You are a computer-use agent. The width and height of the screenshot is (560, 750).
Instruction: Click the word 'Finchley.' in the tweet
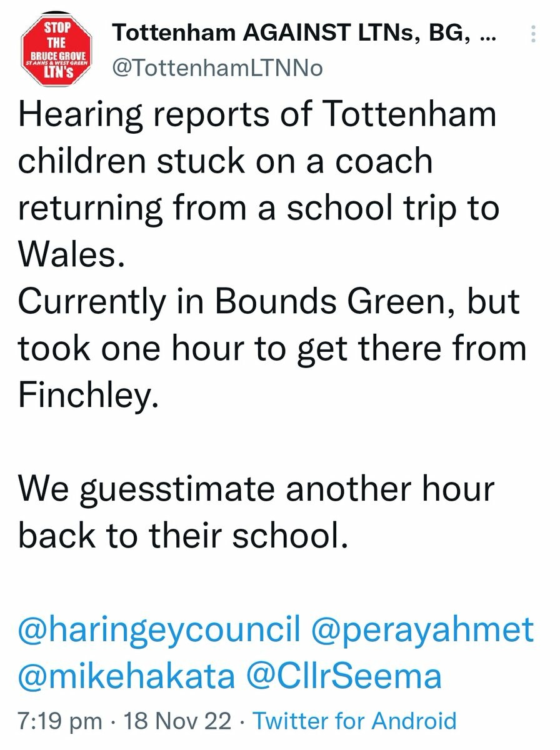[x=85, y=394]
